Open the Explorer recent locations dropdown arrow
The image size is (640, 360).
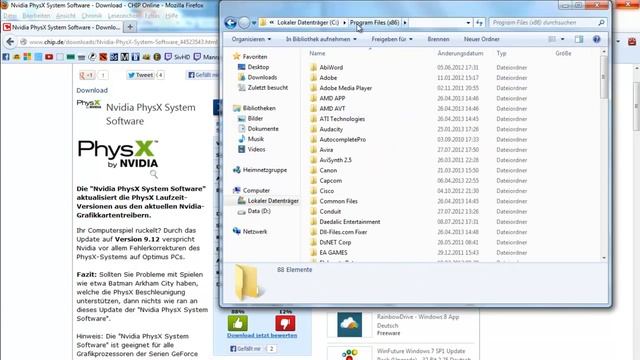point(253,23)
